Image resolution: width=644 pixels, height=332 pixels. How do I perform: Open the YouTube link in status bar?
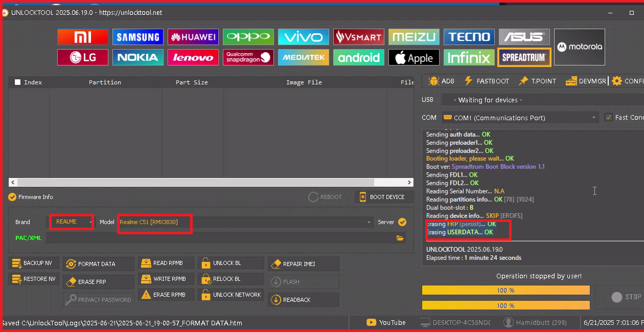pyautogui.click(x=386, y=322)
